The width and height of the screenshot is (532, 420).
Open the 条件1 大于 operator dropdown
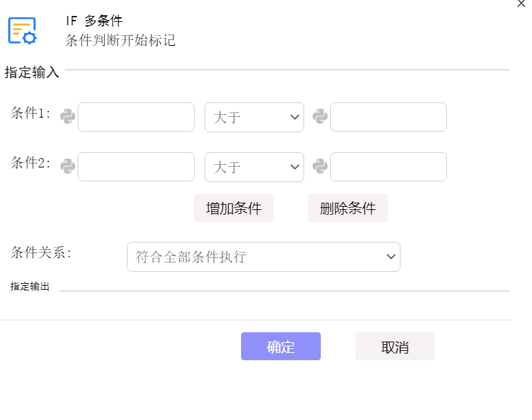[254, 117]
